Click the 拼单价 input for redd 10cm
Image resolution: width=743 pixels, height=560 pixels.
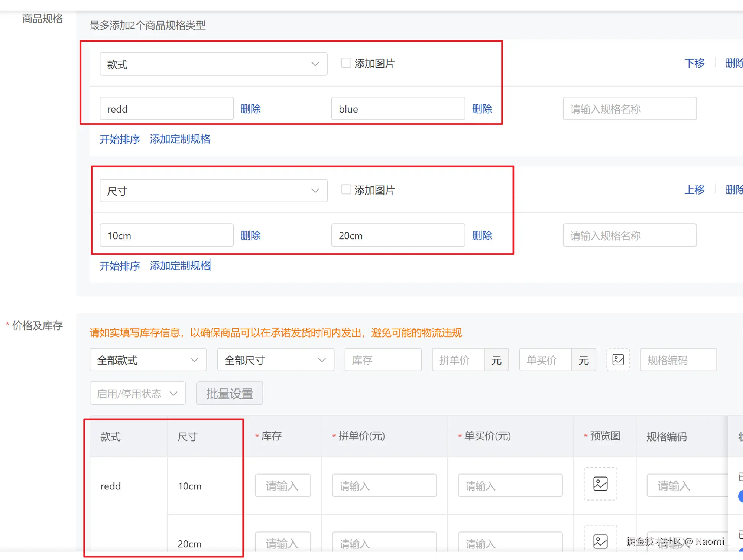384,485
